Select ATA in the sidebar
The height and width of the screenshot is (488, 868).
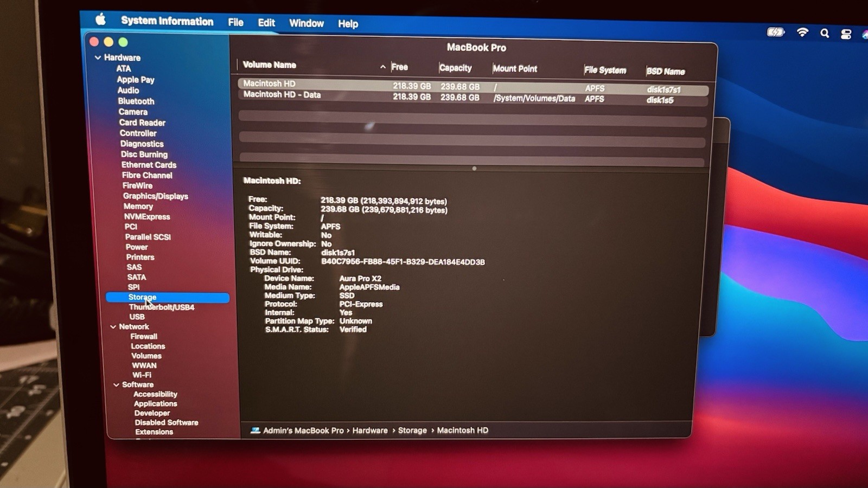point(123,69)
